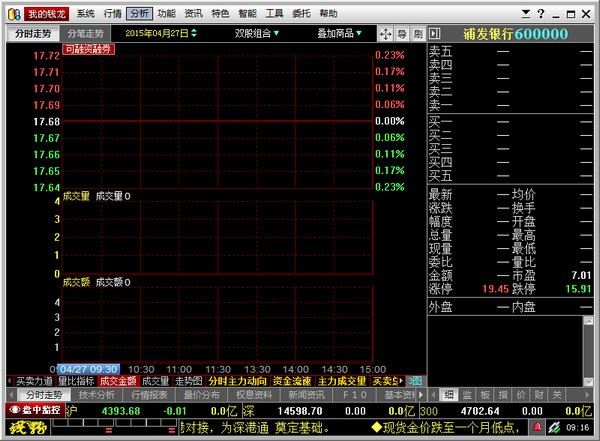Click the 钱龙 logo in bottom-left corner
Image resolution: width=600 pixels, height=441 pixels.
(x=22, y=429)
